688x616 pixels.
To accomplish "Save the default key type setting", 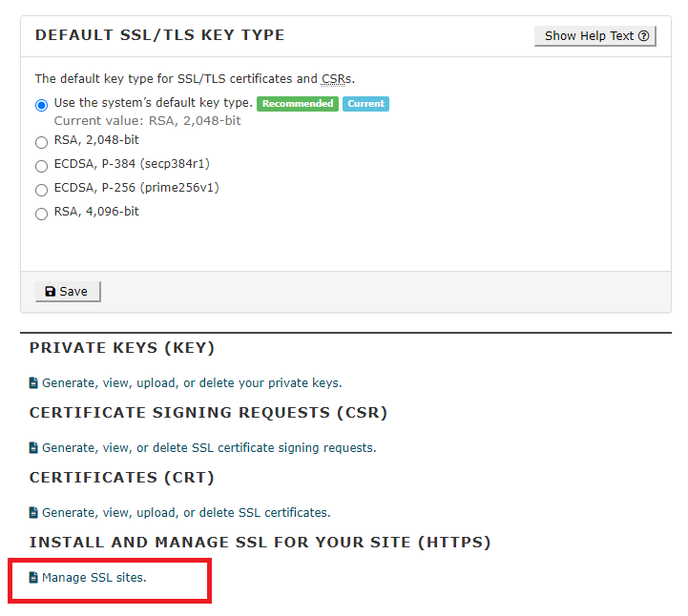I will pyautogui.click(x=68, y=292).
